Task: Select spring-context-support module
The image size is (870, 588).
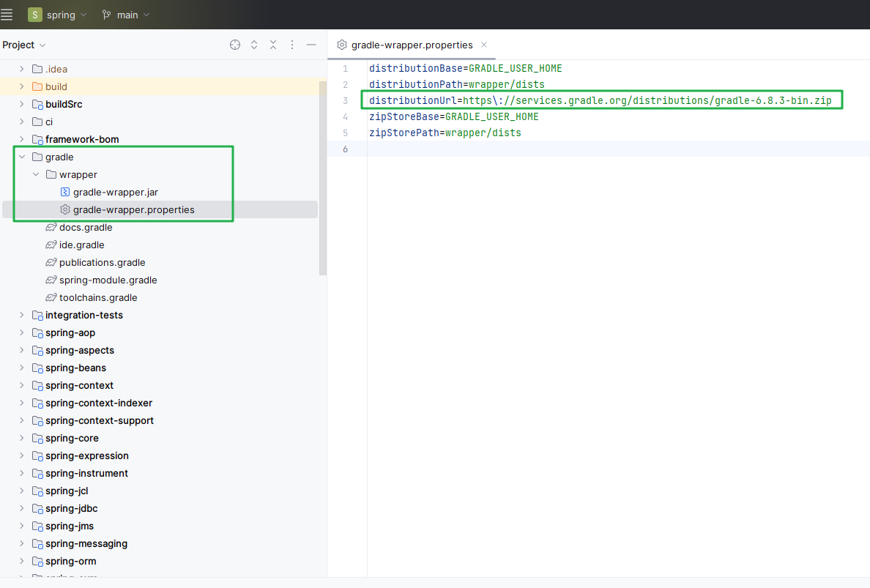Action: coord(100,420)
